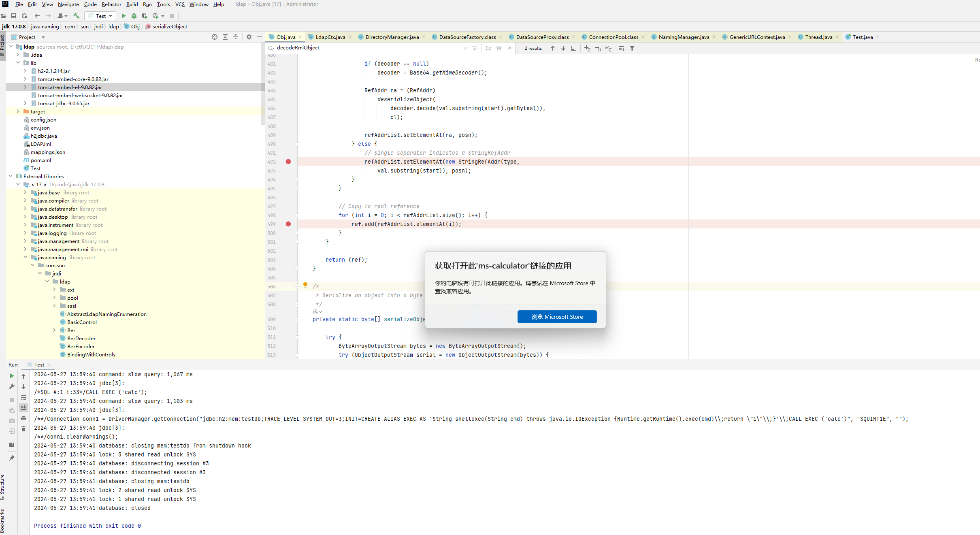Image resolution: width=980 pixels, height=535 pixels.
Task: Click layout restore icon in Run panel
Action: pyautogui.click(x=12, y=445)
